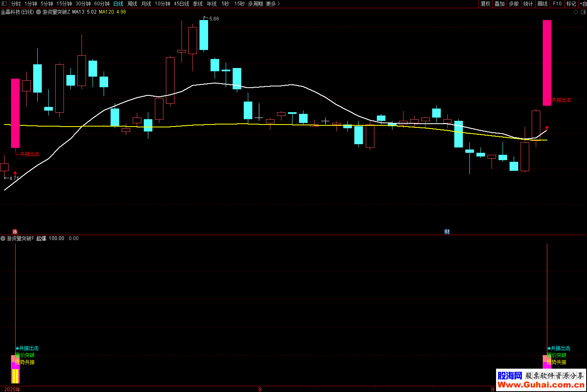Click the left yellow 强势共振 label in the sub-chart
587x392 pixels.
click(25, 362)
